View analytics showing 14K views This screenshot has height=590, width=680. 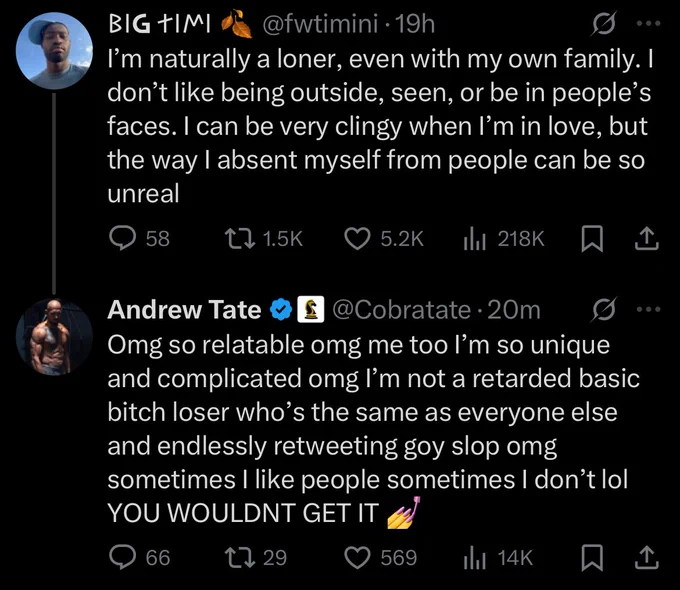[x=474, y=558]
